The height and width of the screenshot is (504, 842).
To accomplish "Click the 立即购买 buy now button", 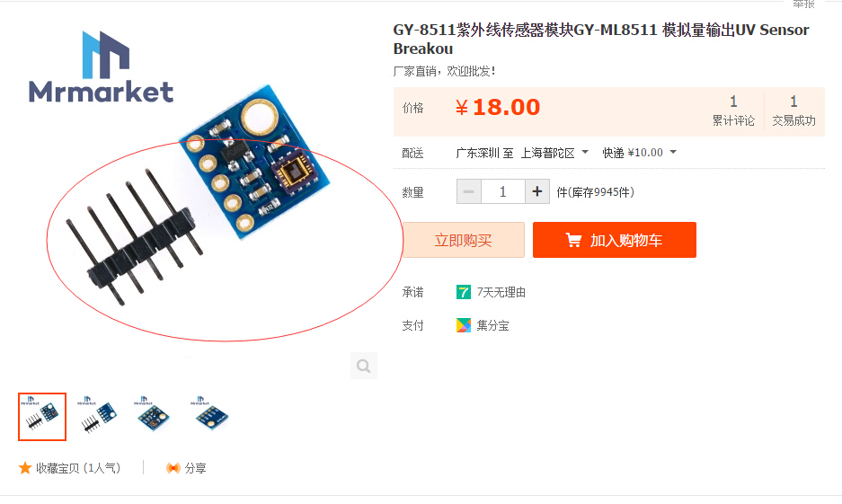I will [464, 240].
